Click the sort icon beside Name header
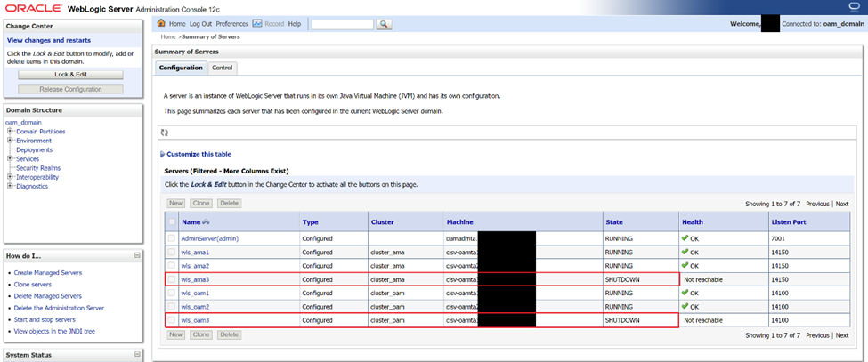 [207, 221]
